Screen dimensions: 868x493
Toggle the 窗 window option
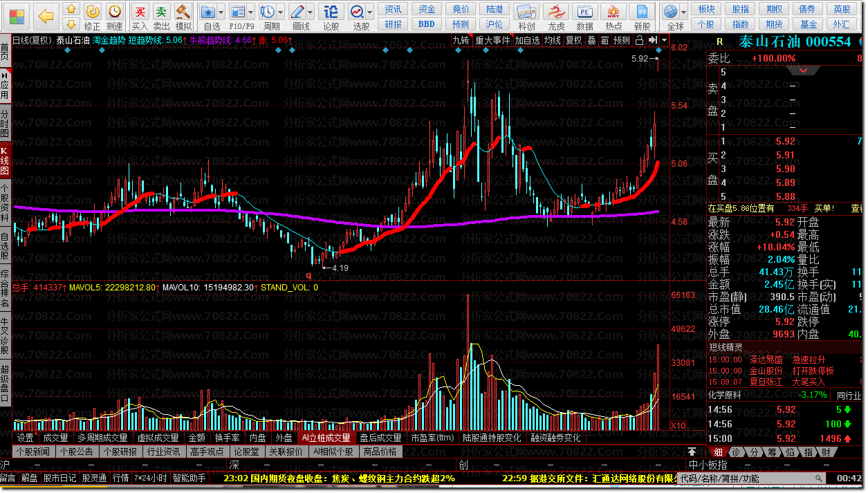605,40
